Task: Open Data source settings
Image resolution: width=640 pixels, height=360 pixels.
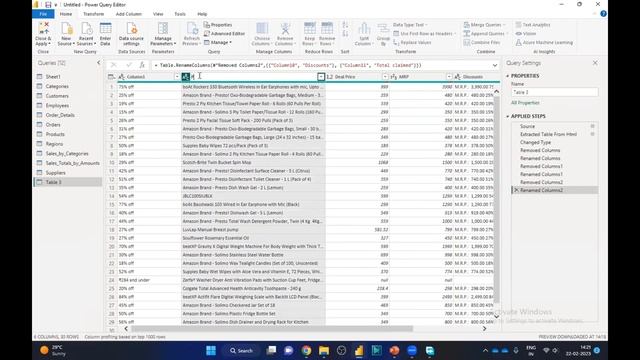Action: point(131,34)
